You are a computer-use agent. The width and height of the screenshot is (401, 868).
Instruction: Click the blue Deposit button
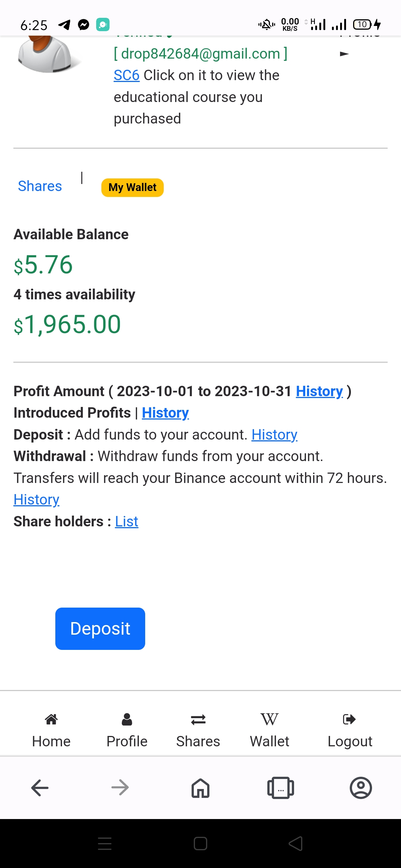[x=100, y=629]
